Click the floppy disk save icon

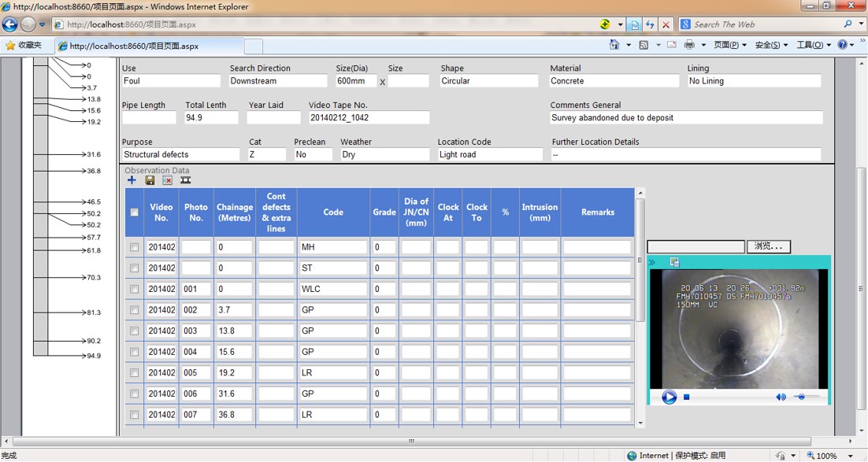pos(150,180)
